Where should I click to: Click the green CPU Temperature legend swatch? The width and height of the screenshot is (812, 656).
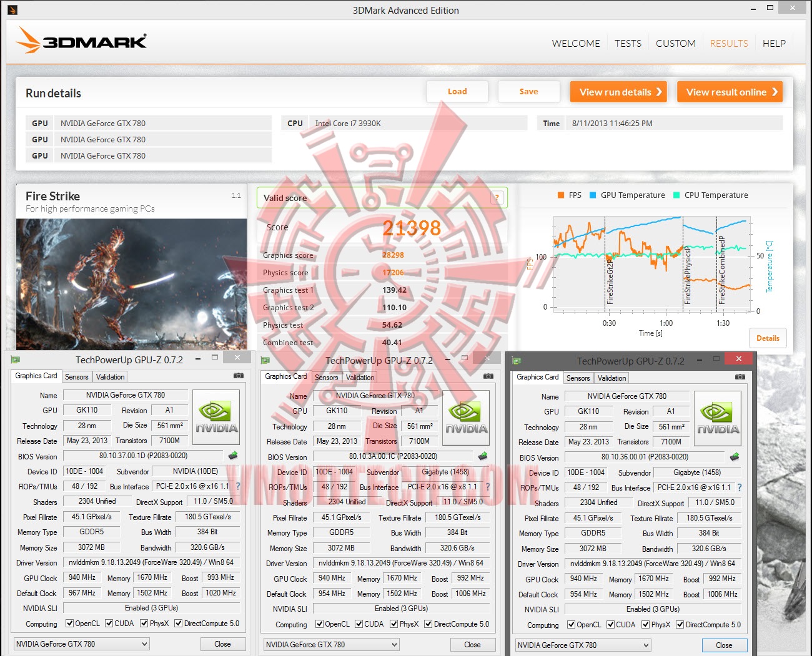pyautogui.click(x=676, y=195)
